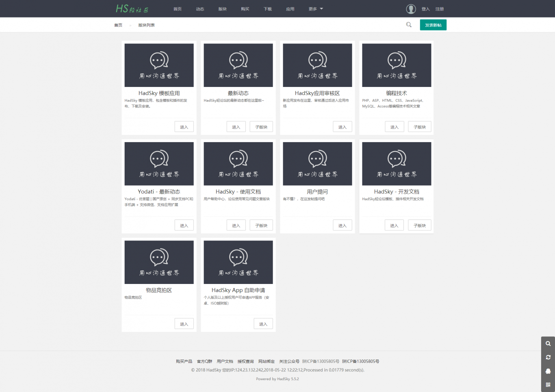
Task: Click the 授权查询 footer link
Action: tap(245, 361)
